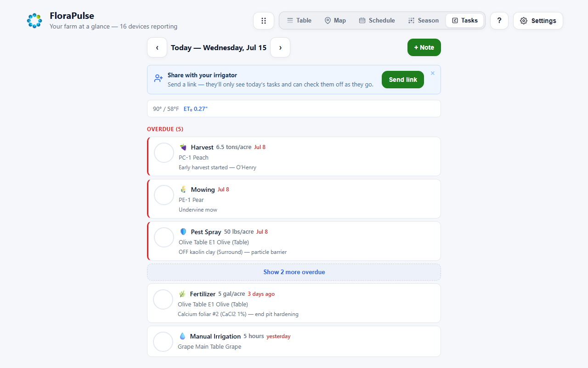This screenshot has width=588, height=368.
Task: Click the Fertilizer plant icon
Action: pos(182,294)
